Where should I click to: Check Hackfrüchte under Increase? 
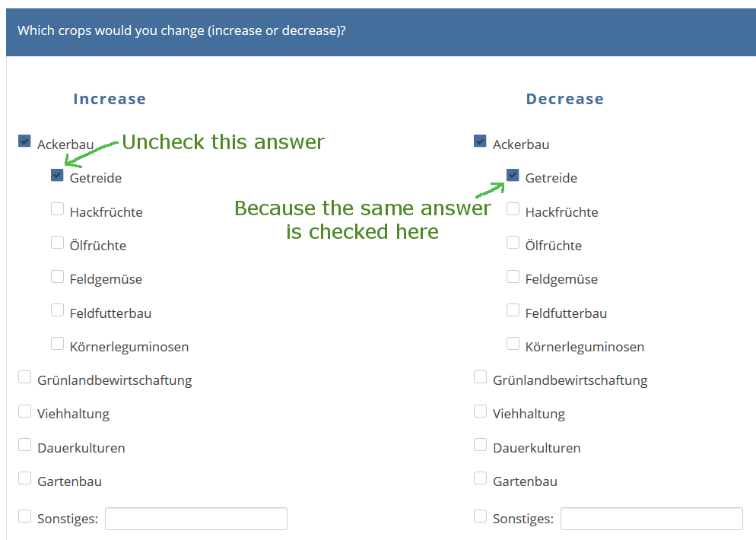(x=57, y=209)
